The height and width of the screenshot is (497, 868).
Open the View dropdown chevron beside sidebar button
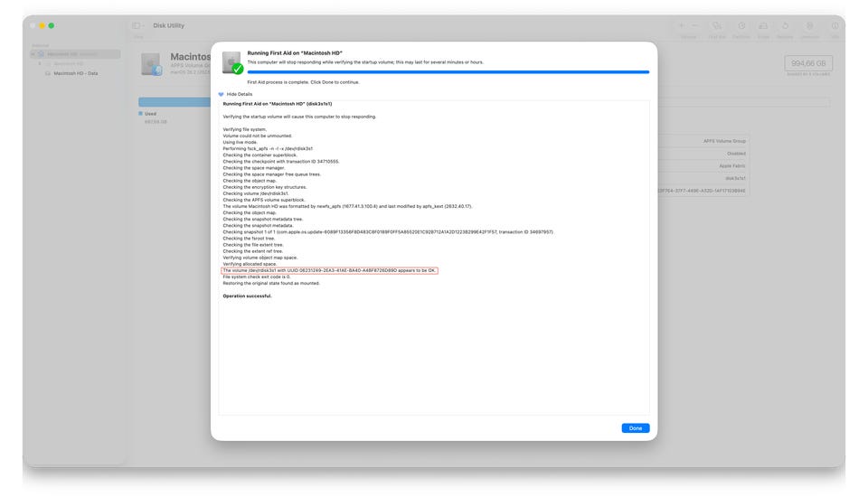point(144,25)
